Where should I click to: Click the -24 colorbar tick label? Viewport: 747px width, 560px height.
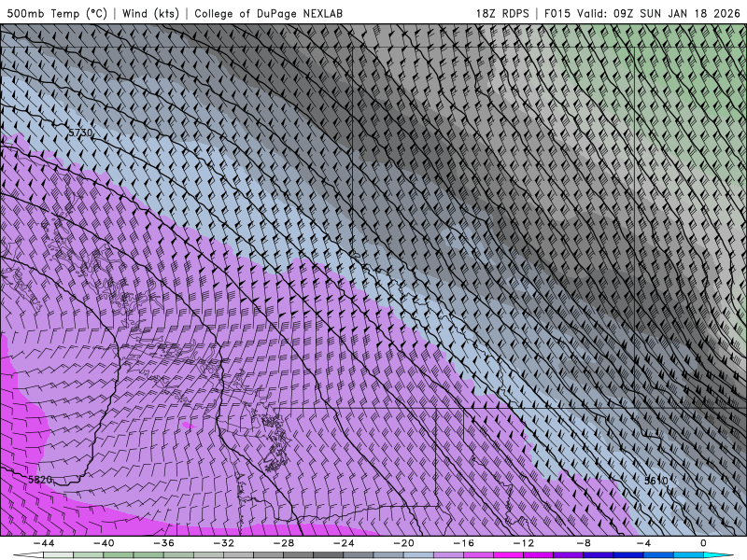344,543
